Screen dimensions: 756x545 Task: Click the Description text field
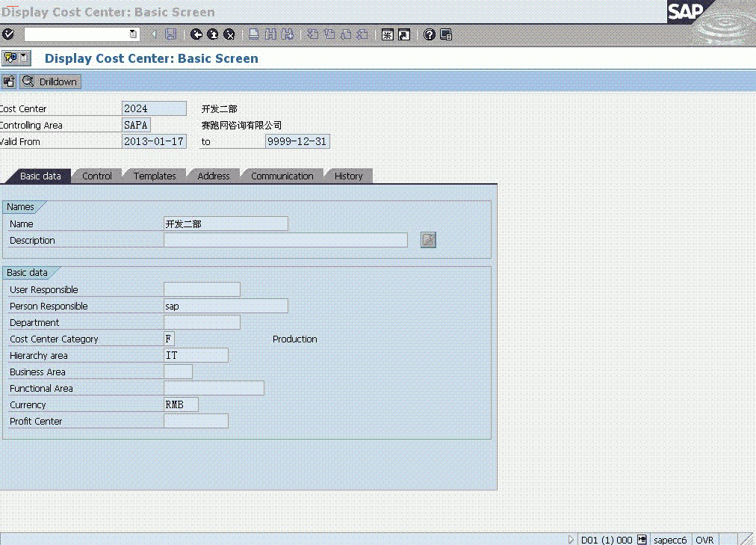285,240
